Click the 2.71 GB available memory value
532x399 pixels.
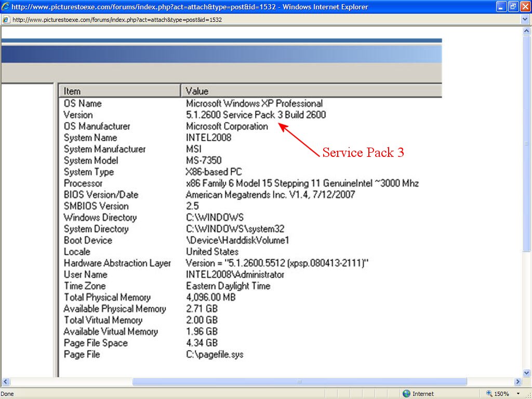click(x=202, y=309)
